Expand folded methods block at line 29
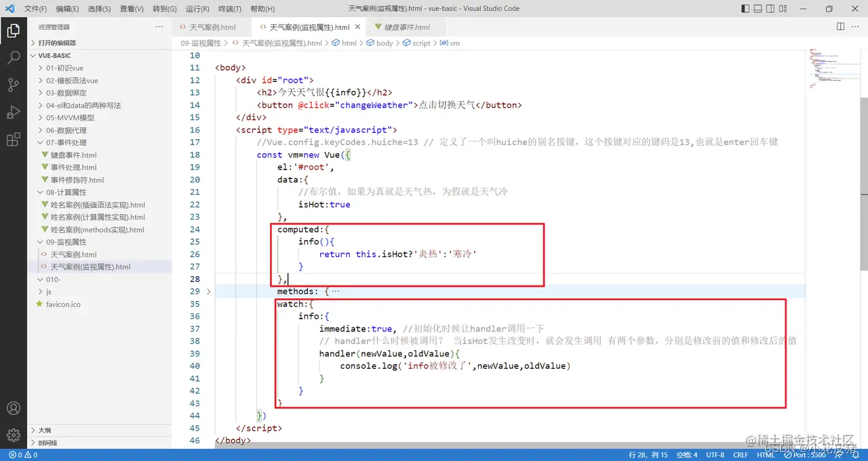The height and width of the screenshot is (461, 868). pos(208,292)
